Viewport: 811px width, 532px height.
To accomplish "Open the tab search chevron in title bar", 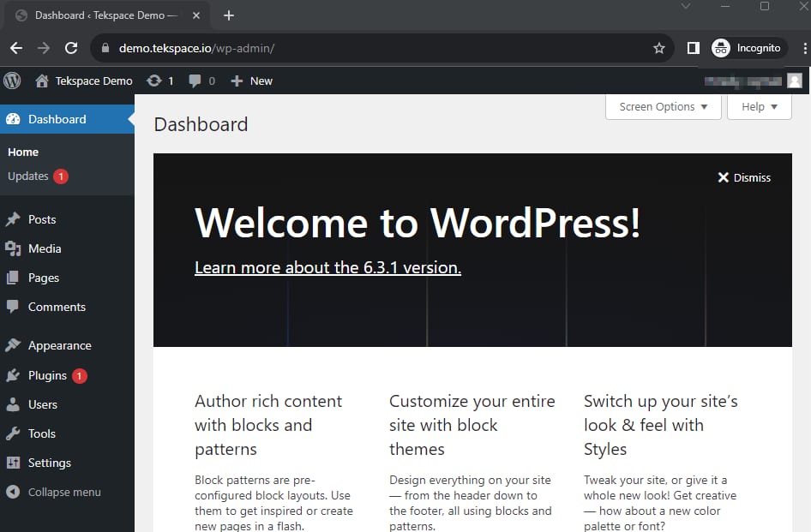I will click(686, 6).
